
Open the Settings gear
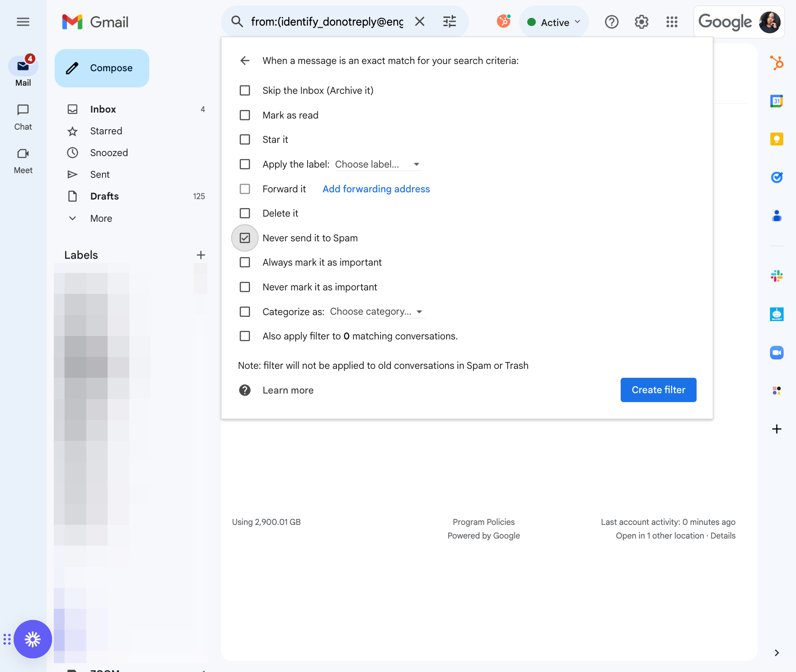tap(642, 22)
